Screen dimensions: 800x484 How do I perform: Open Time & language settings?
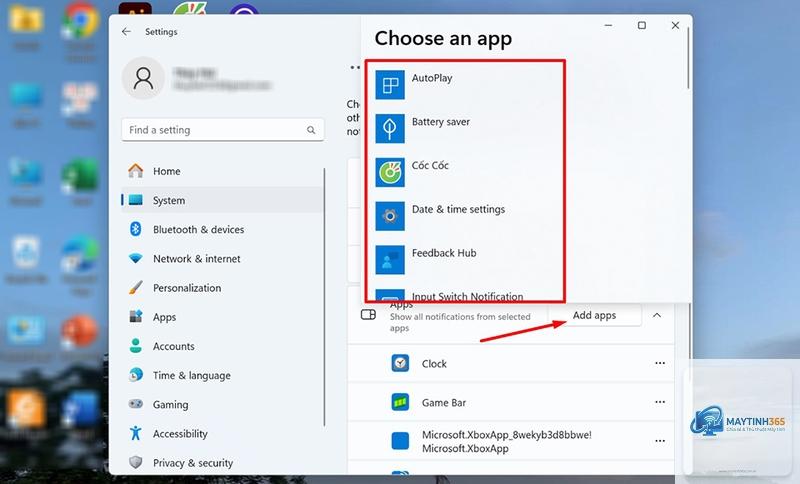(222, 375)
